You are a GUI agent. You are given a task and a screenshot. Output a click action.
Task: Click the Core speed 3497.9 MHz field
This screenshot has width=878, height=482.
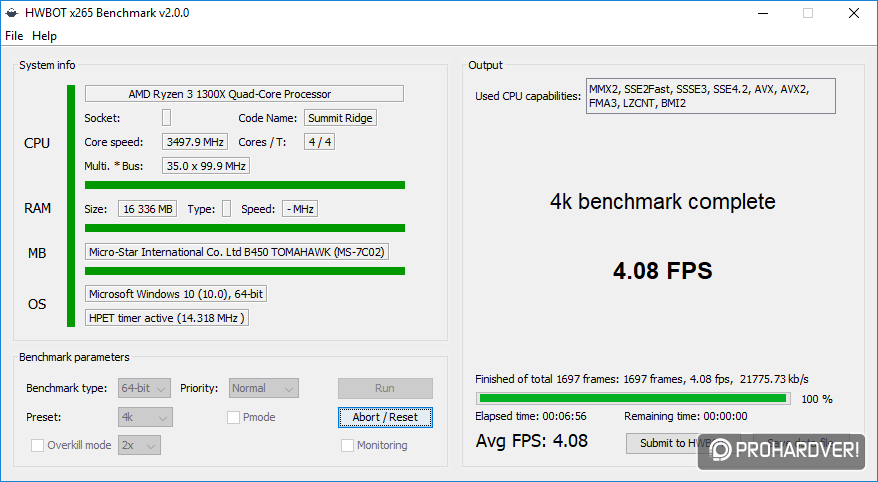point(195,142)
